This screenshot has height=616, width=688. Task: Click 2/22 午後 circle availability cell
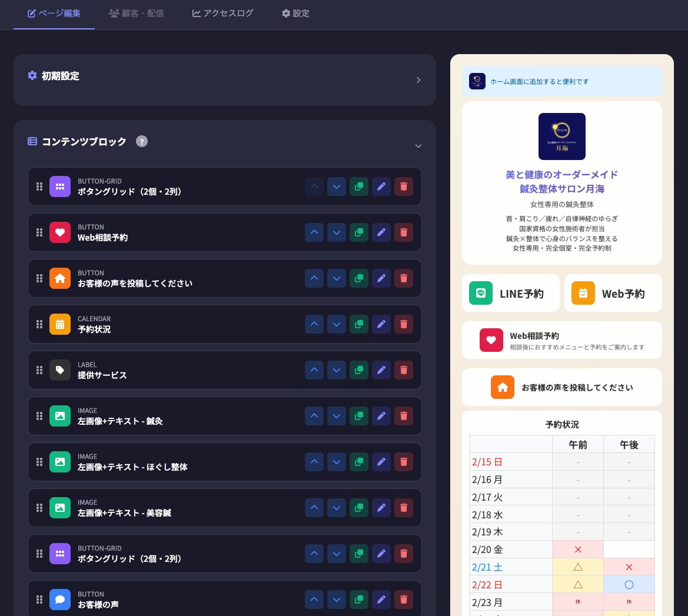pos(629,584)
